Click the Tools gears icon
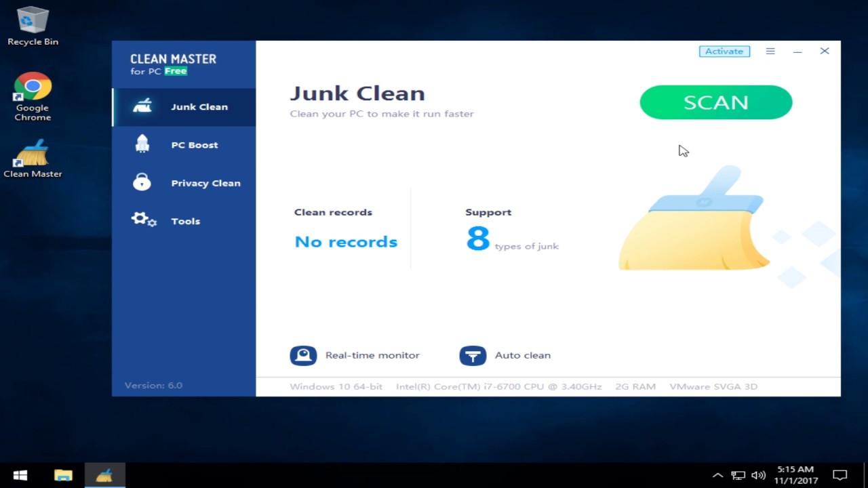868x488 pixels. point(144,220)
